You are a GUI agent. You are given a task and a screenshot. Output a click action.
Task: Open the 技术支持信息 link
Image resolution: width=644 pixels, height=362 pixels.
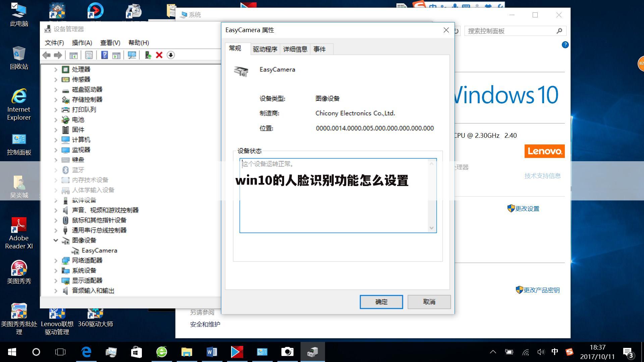coord(542,176)
